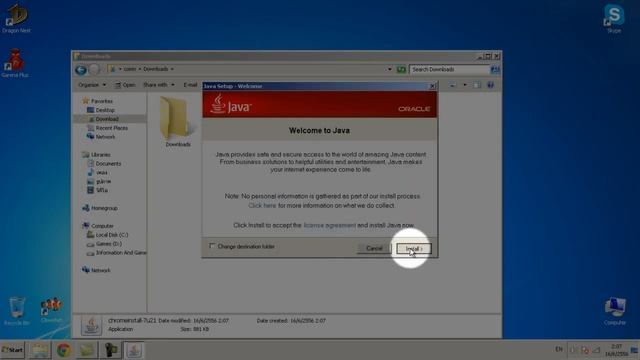Open the Organize menu in Explorer
Viewport: 640px width, 360px height.
tap(92, 85)
